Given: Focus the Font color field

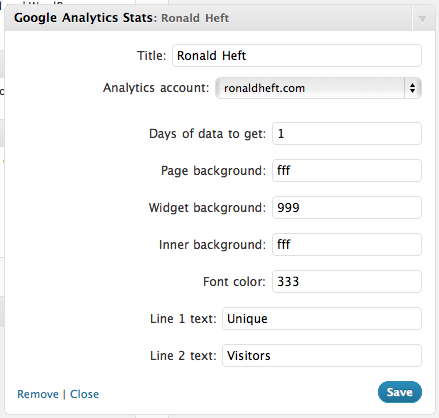Looking at the screenshot, I should (347, 282).
